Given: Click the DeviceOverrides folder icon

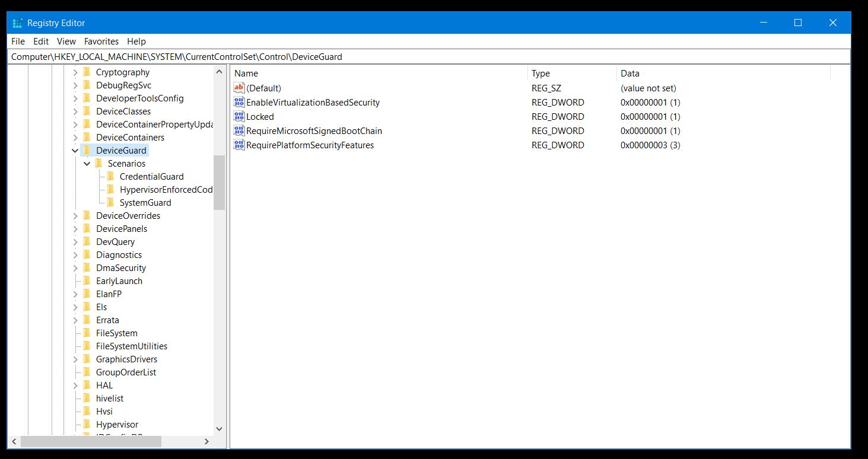Looking at the screenshot, I should [87, 215].
